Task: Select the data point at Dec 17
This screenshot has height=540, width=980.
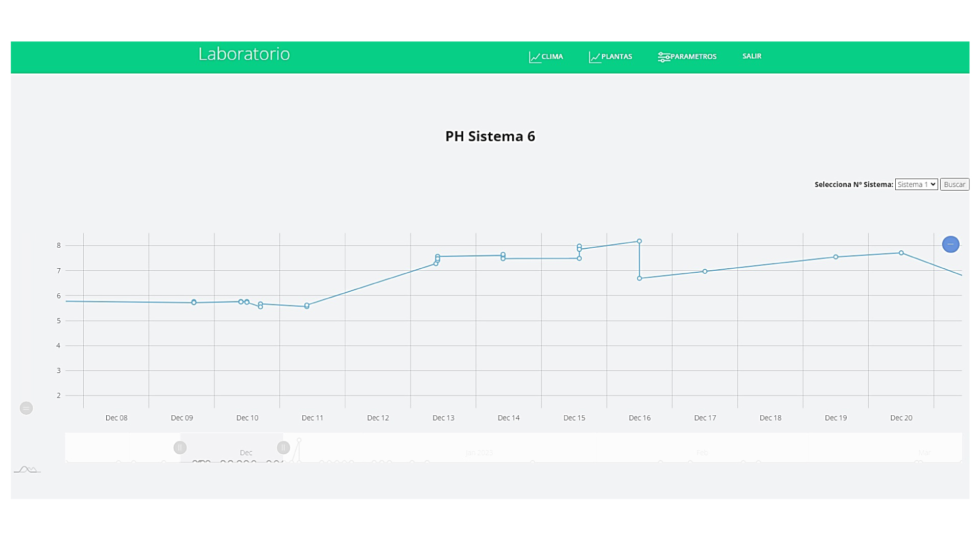Action: point(705,271)
